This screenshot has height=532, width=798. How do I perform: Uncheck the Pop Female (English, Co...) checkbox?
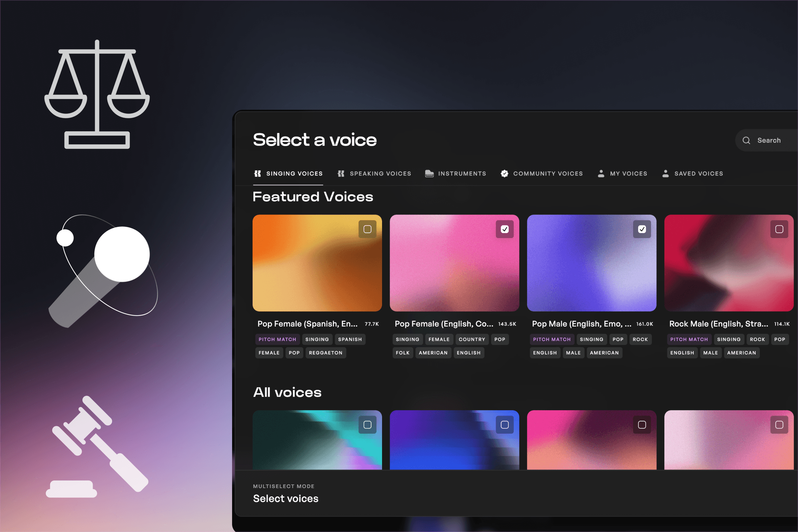tap(505, 229)
